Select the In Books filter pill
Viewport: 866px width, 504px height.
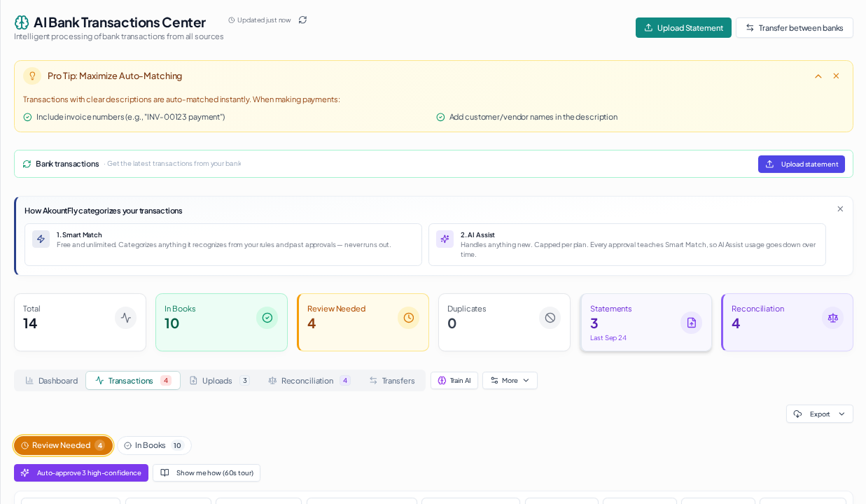pos(154,445)
